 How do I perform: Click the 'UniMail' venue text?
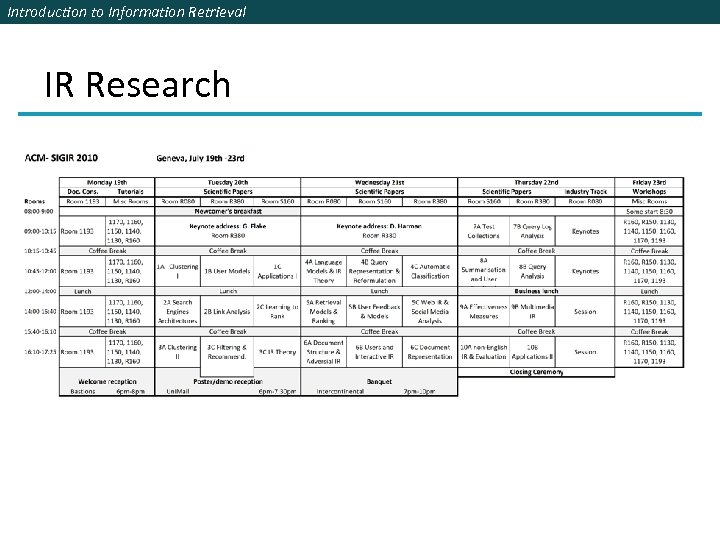pyautogui.click(x=178, y=392)
